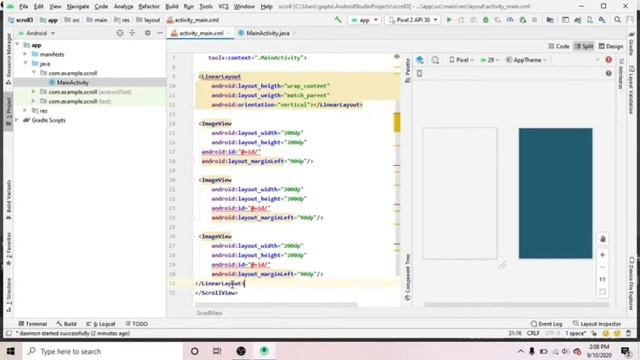Open the Build menu
This screenshot has width=640, height=360.
point(172,7)
